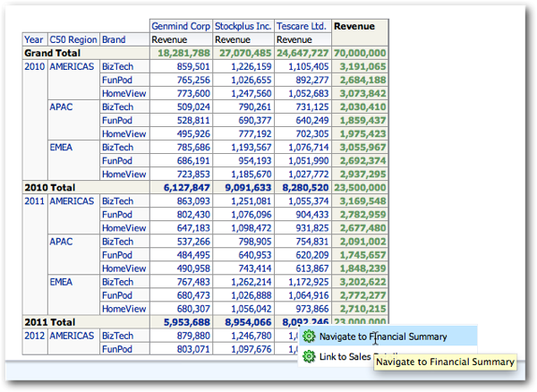Viewport: 537px width, 392px height.
Task: Click 2010 Total Genmind value 6,127,847
Action: tap(187, 188)
